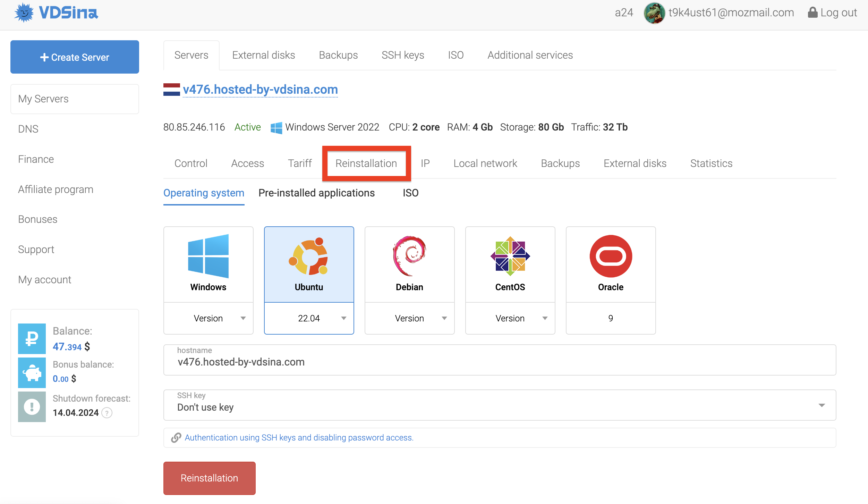Viewport: 868px width, 504px height.
Task: Open the CentOS Version dropdown
Action: pyautogui.click(x=510, y=318)
